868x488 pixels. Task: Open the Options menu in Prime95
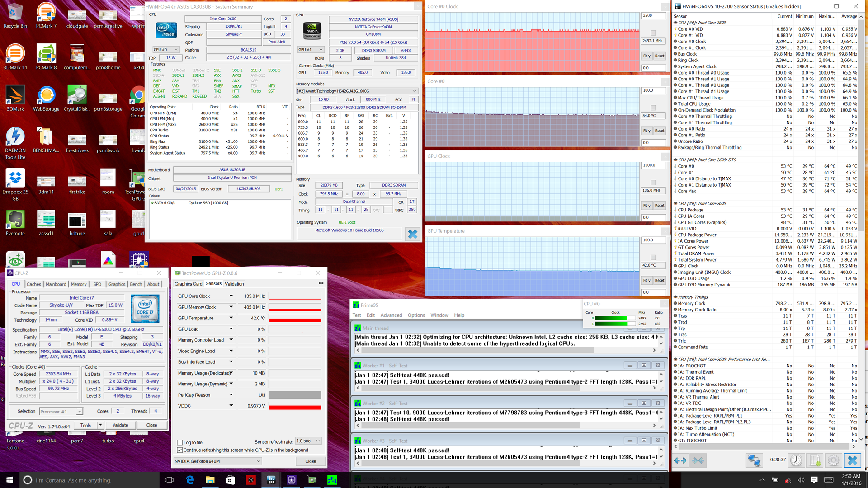pyautogui.click(x=416, y=315)
